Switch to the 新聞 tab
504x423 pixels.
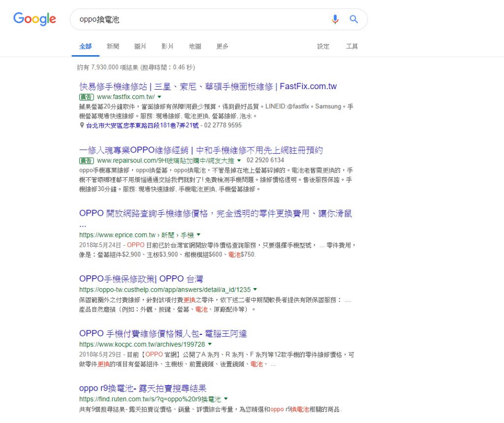pyautogui.click(x=113, y=46)
